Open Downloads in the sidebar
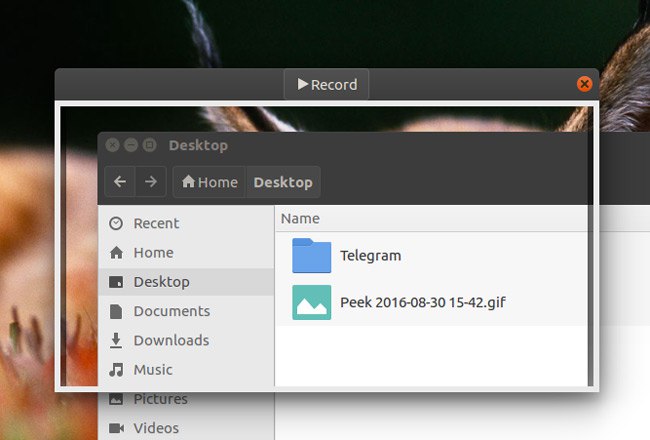Viewport: 650px width, 440px height. tap(186, 340)
